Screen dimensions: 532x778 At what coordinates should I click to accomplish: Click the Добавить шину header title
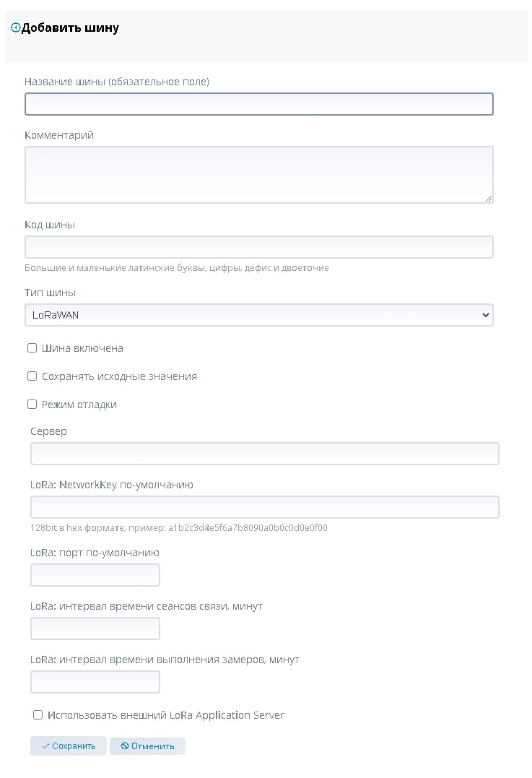click(70, 28)
